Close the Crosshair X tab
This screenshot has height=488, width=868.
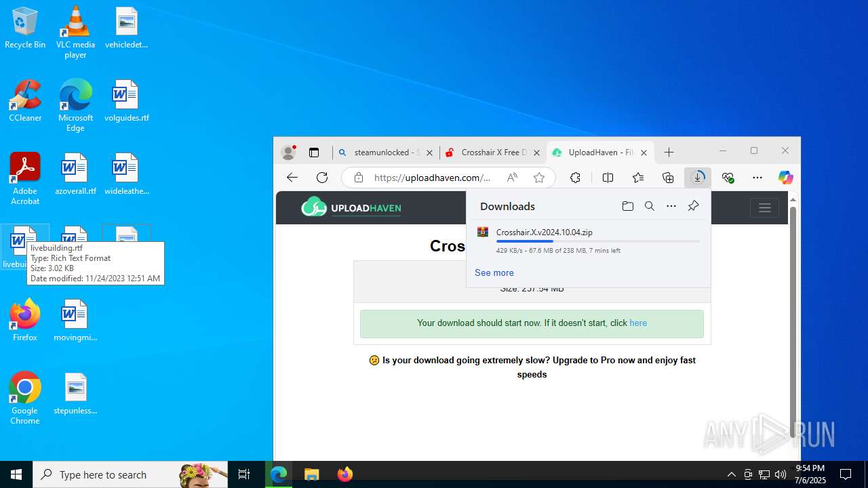pos(536,152)
